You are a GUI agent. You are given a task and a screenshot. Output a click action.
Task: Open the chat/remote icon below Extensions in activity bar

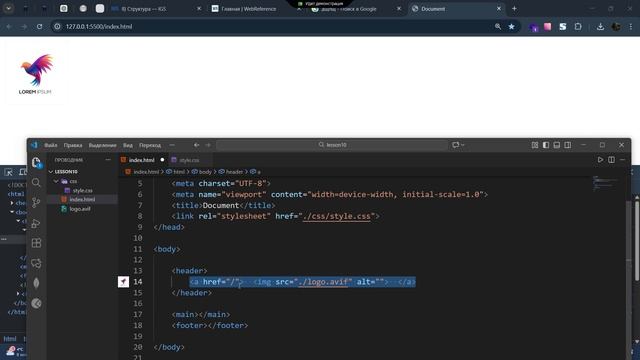[x=36, y=263]
